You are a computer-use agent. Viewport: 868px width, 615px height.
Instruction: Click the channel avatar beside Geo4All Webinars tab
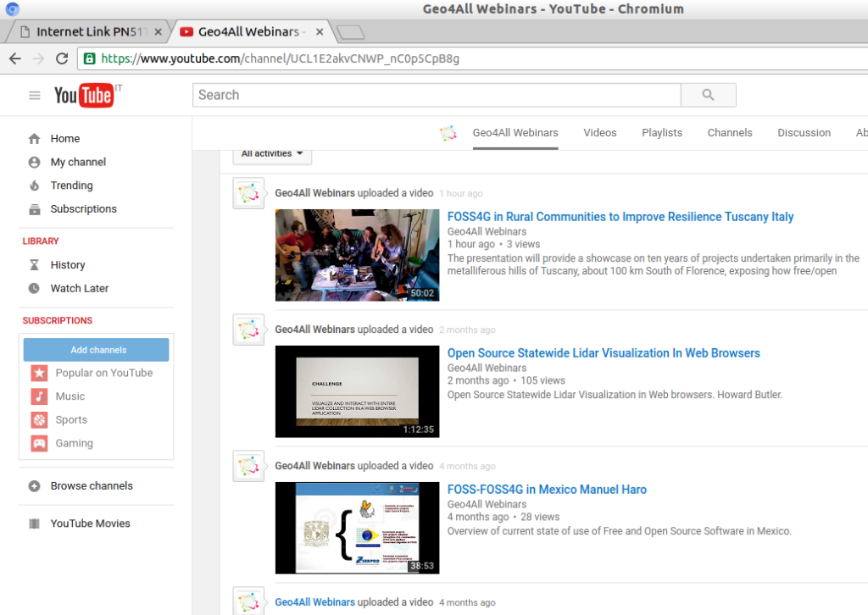(448, 133)
